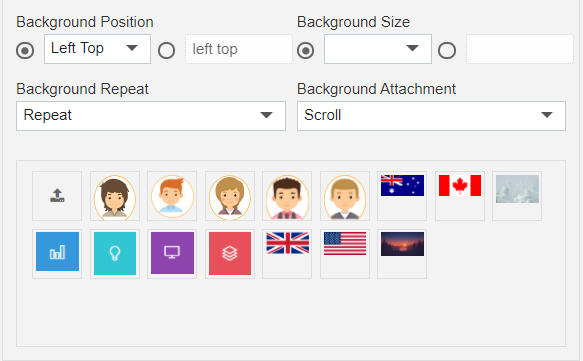Click the custom Background Size text field
Viewport: 583px width, 361px height.
click(x=520, y=49)
